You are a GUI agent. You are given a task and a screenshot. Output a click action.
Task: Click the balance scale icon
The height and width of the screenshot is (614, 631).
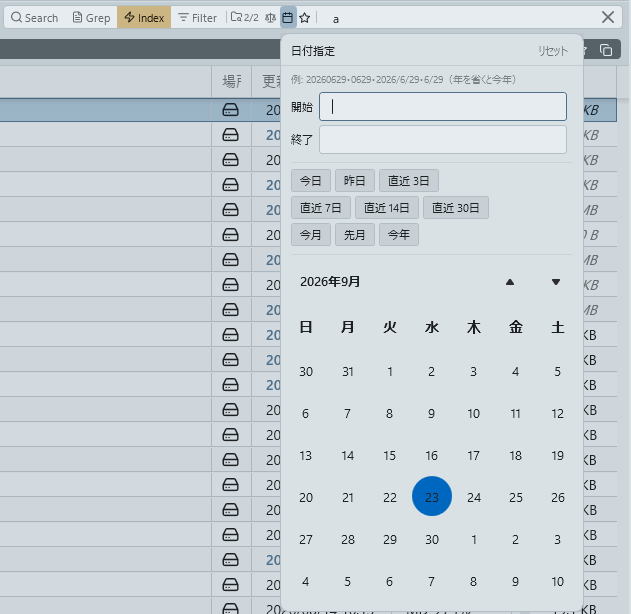click(x=270, y=18)
